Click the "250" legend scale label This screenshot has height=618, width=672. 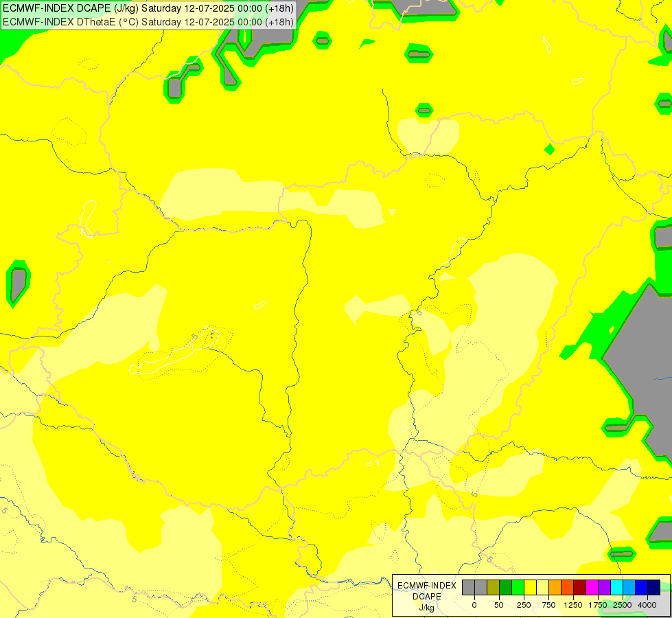pos(524,605)
